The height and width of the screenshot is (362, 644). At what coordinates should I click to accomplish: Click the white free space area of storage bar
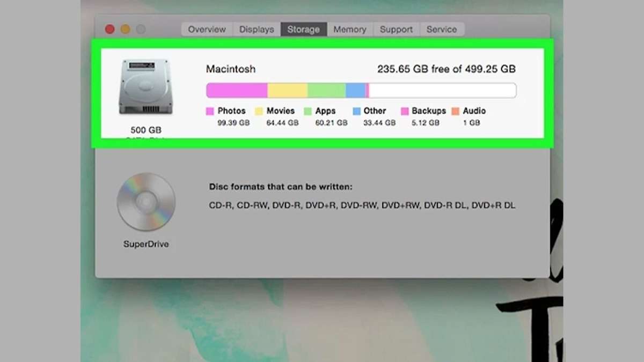pos(442,90)
